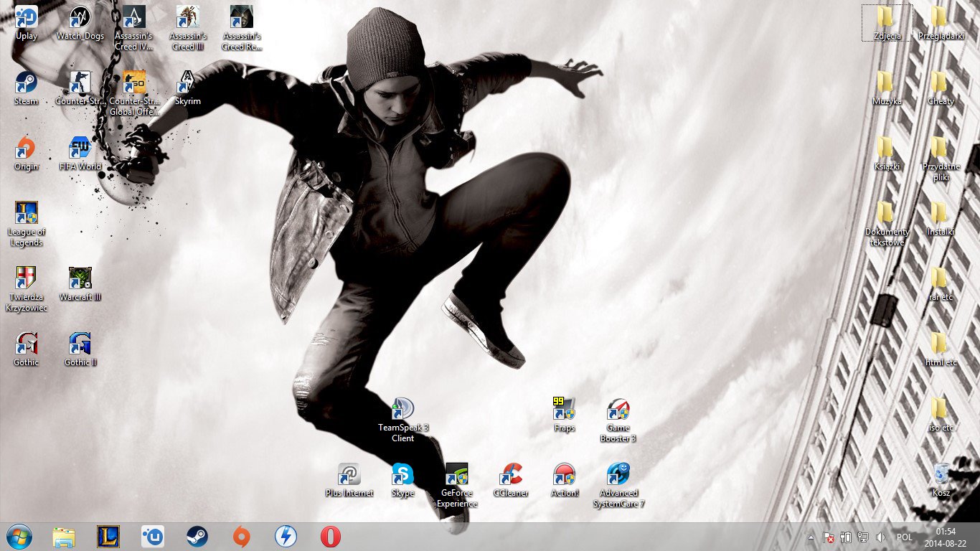This screenshot has height=551, width=980.
Task: Select the Watch_Dogs desktop icon
Action: coord(80,22)
